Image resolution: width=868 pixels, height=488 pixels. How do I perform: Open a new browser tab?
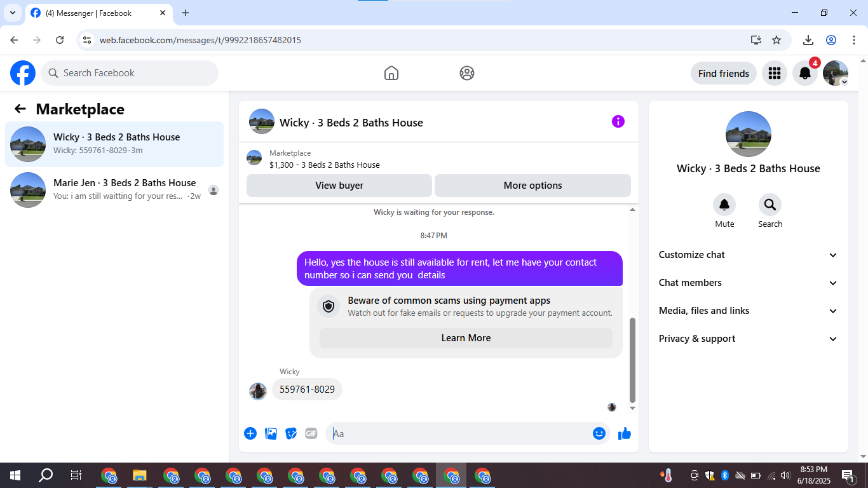186,13
